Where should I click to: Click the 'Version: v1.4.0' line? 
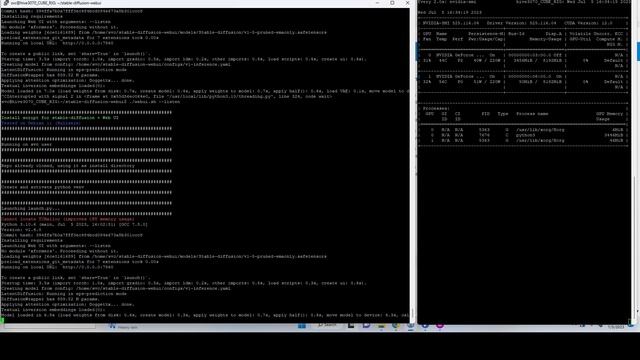point(21,230)
